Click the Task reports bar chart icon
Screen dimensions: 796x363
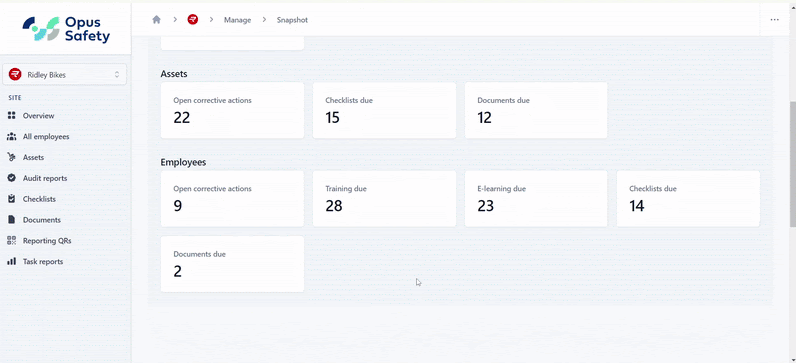point(12,261)
